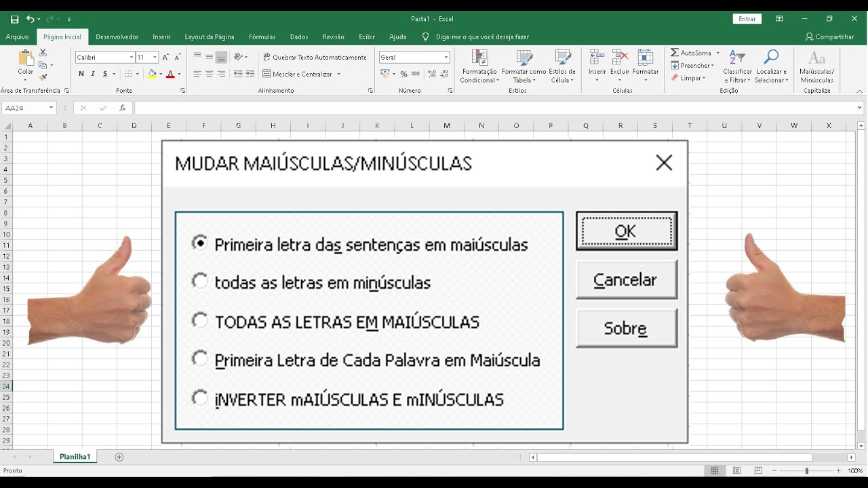The height and width of the screenshot is (488, 868).
Task: Click the Save floppy disk icon
Action: (15, 19)
